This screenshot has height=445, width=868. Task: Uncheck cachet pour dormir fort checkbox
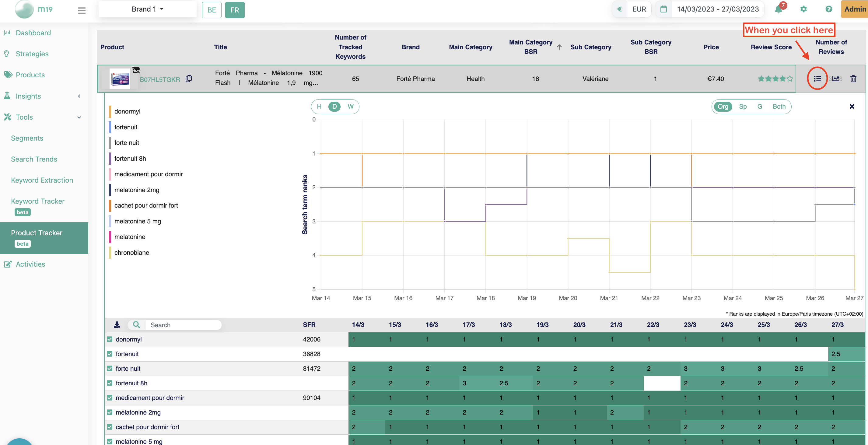[x=110, y=427]
